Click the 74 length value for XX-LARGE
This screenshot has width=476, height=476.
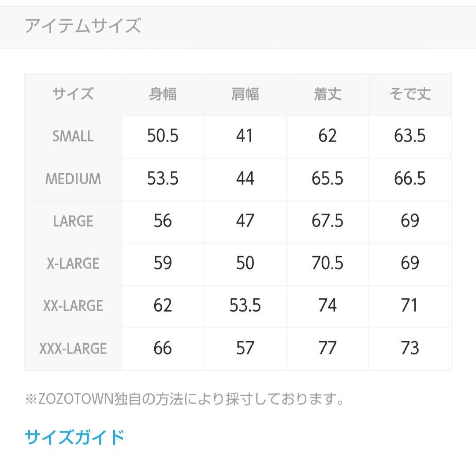coord(327,305)
